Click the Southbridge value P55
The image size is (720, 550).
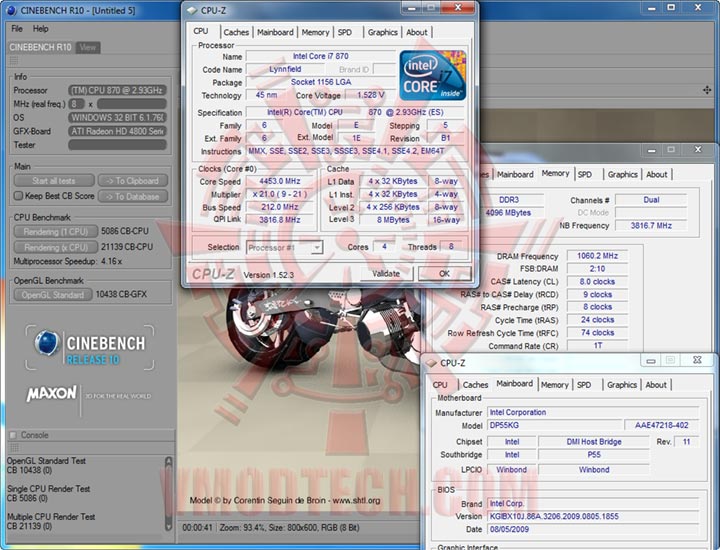point(594,455)
